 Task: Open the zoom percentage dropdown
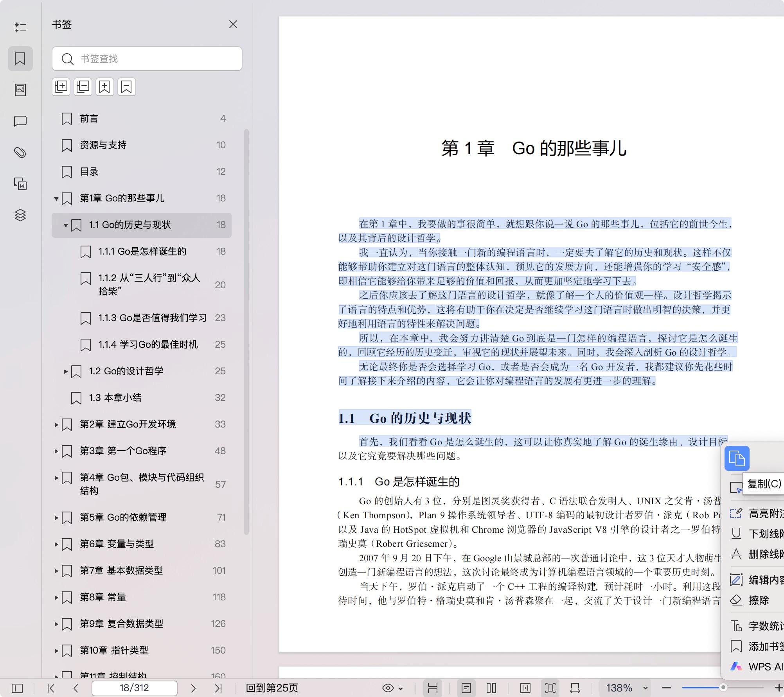pos(645,688)
